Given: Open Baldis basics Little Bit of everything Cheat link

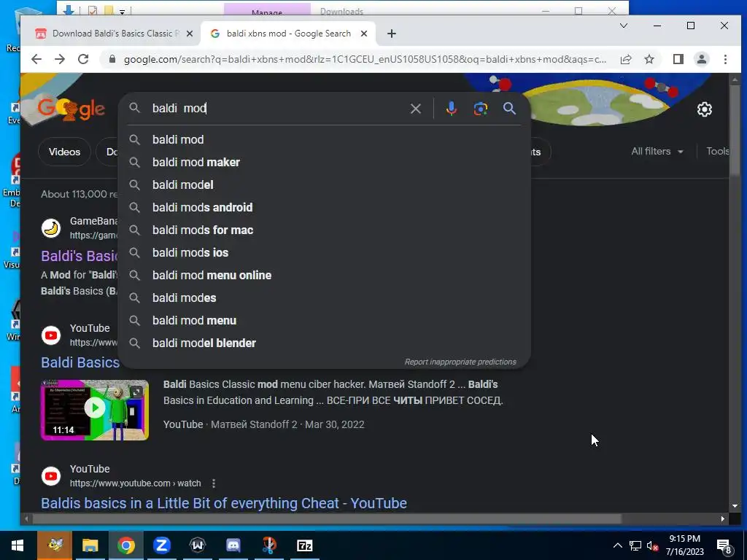Looking at the screenshot, I should (224, 503).
